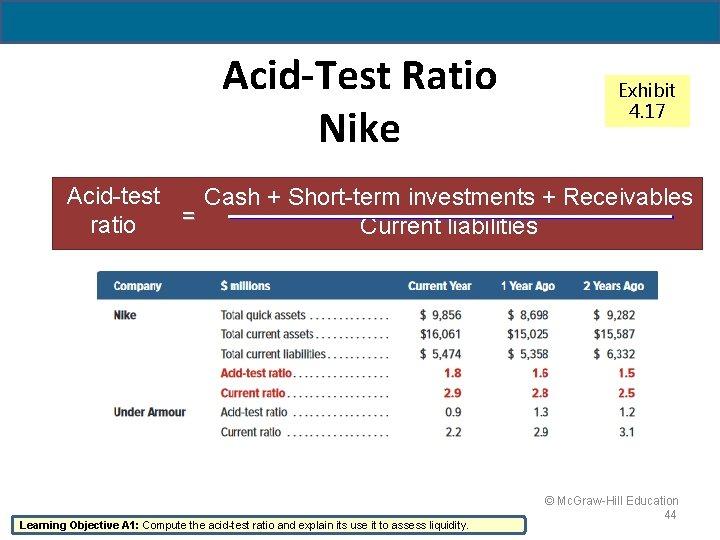Click Under Armour's 'Current ratio' row label

point(250,432)
